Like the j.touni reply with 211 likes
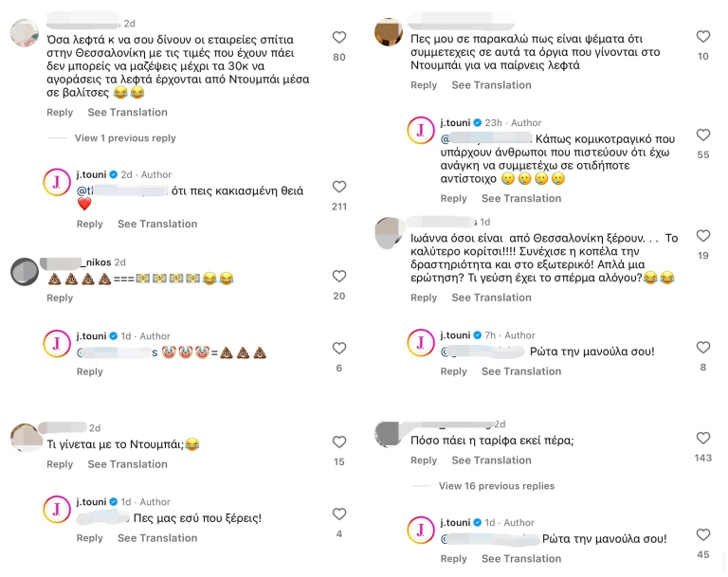Screen dimensions: 728x577 pos(338,188)
